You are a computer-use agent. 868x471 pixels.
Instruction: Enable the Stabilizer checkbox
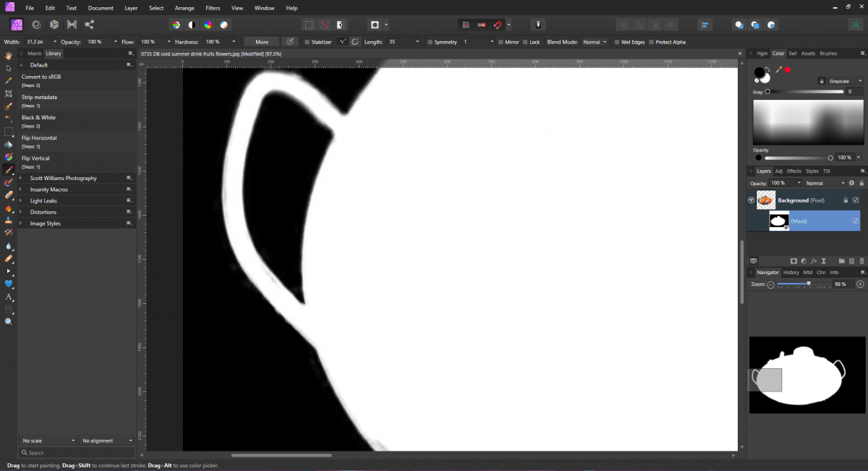pos(307,42)
